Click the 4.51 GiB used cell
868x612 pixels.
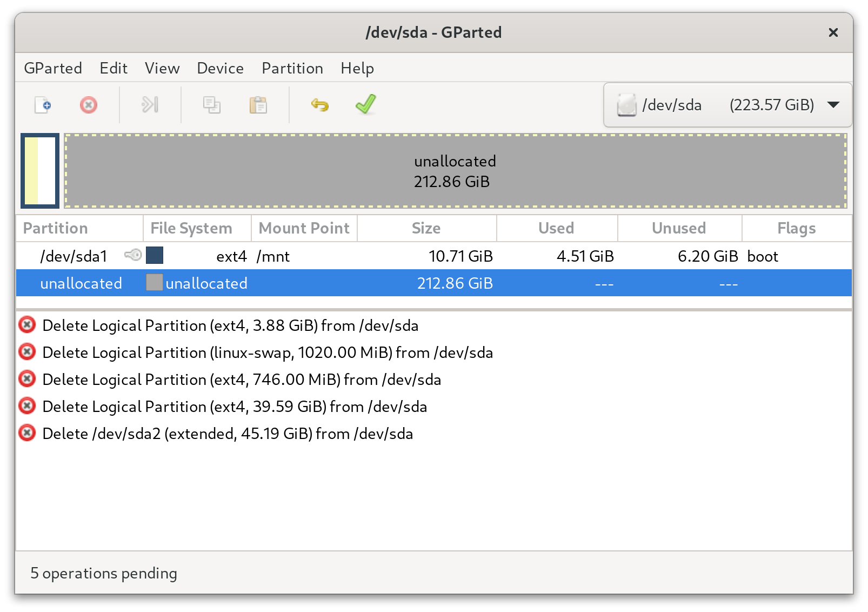[585, 256]
